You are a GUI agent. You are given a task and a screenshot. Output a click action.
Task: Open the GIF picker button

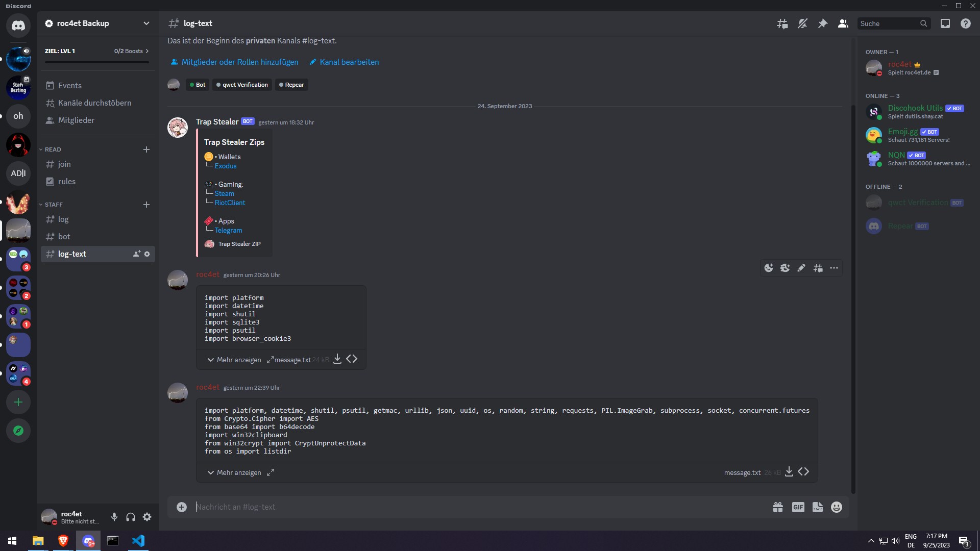(798, 507)
